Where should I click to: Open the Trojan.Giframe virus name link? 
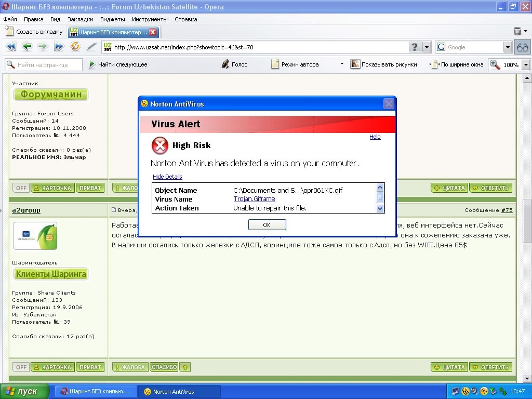coord(254,199)
